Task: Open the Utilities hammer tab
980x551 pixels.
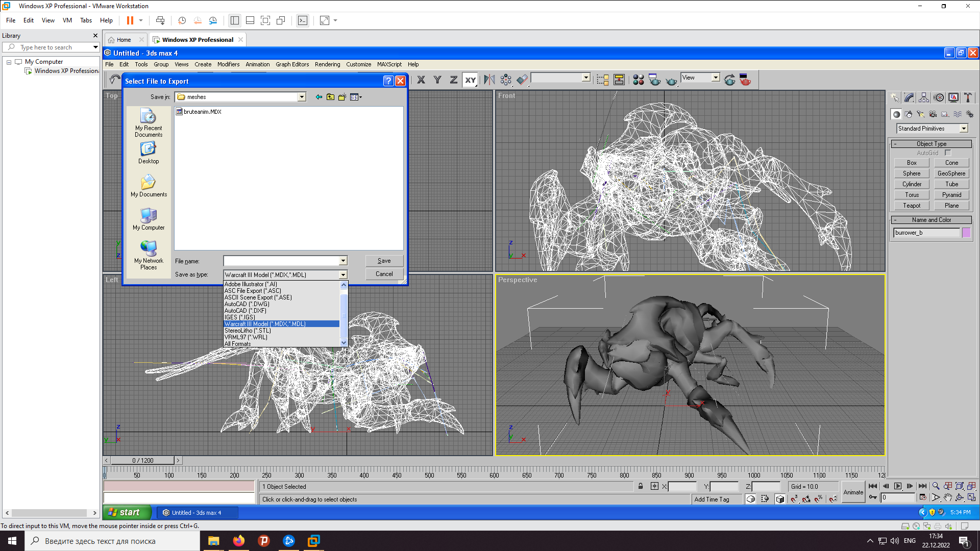Action: click(x=968, y=97)
